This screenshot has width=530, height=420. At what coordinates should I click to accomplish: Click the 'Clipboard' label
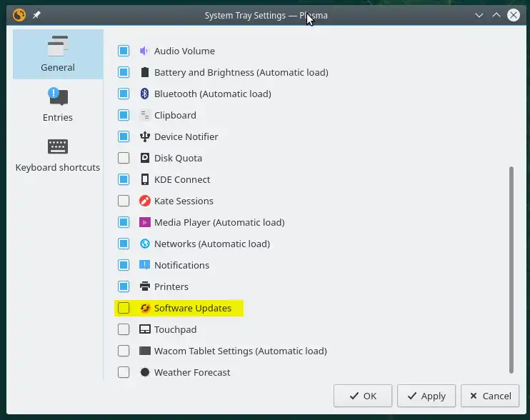click(x=175, y=115)
